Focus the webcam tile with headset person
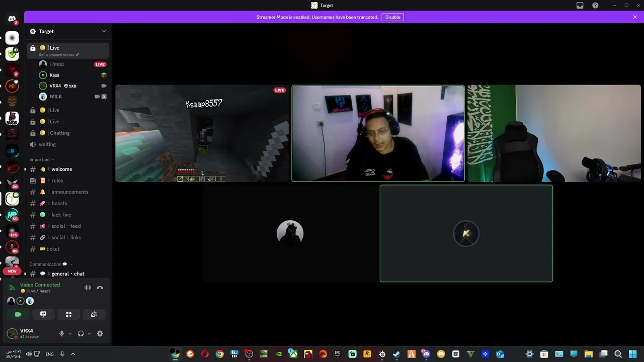The image size is (644, 362). (378, 133)
